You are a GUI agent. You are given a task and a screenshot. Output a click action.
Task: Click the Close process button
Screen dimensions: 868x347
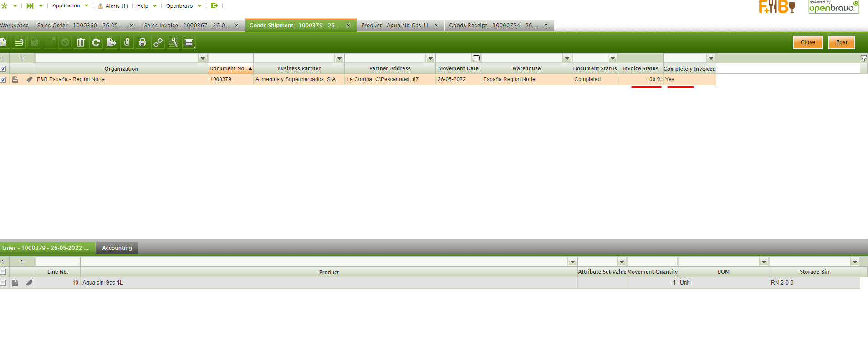coord(808,42)
